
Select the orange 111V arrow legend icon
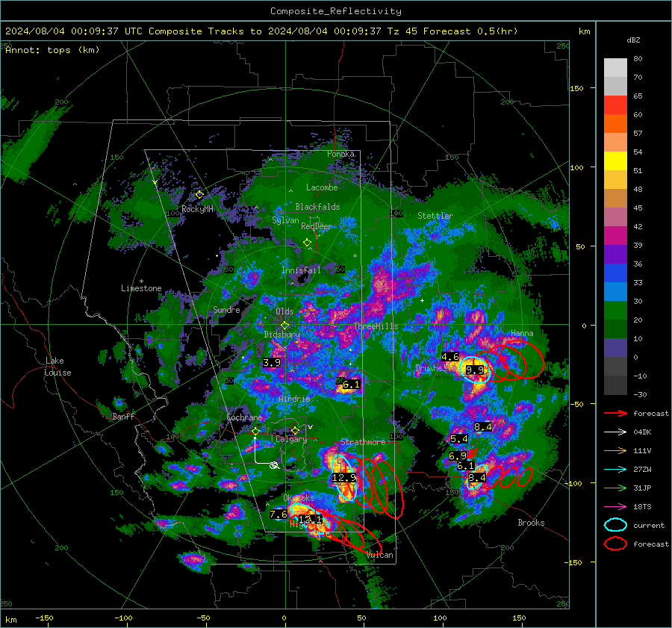tap(615, 450)
